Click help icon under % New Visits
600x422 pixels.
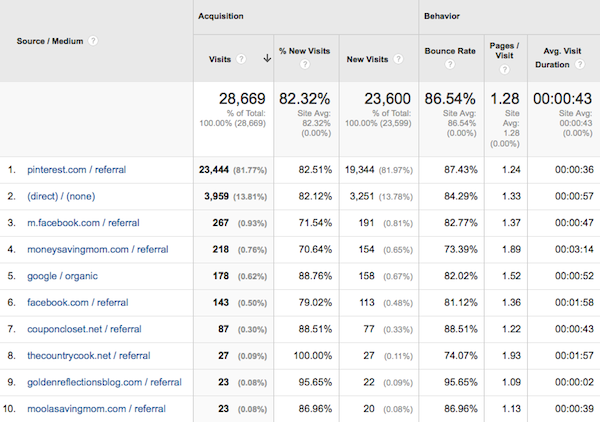306,66
